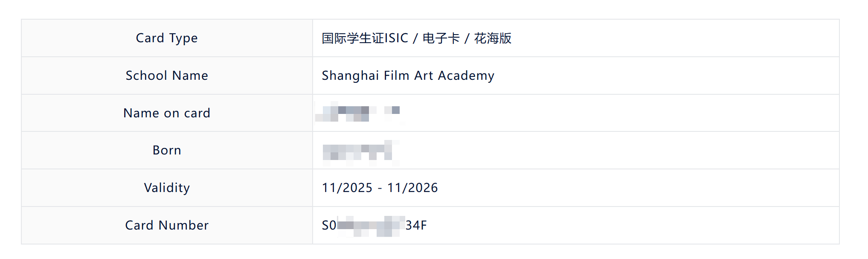The width and height of the screenshot is (868, 259).
Task: Click the "Validity" row label
Action: (167, 188)
